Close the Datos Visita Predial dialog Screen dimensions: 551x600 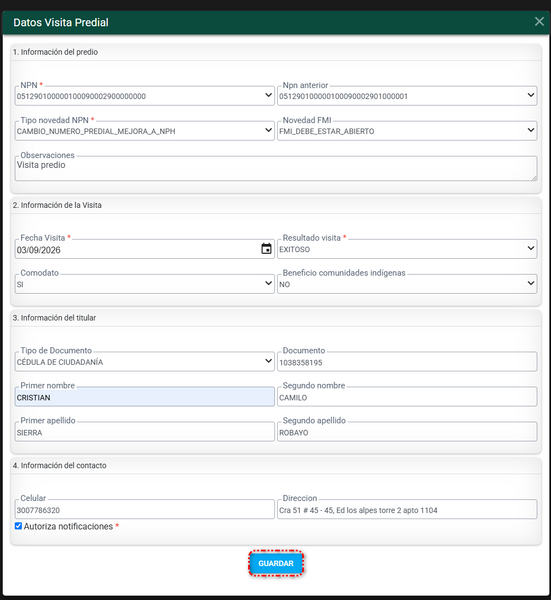[x=539, y=21]
